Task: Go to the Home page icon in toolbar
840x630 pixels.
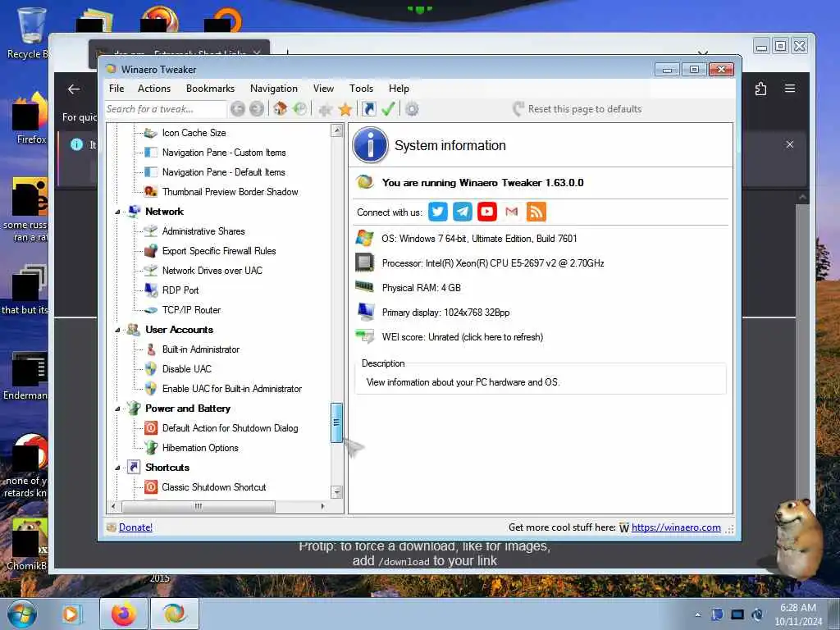Action: 280,109
